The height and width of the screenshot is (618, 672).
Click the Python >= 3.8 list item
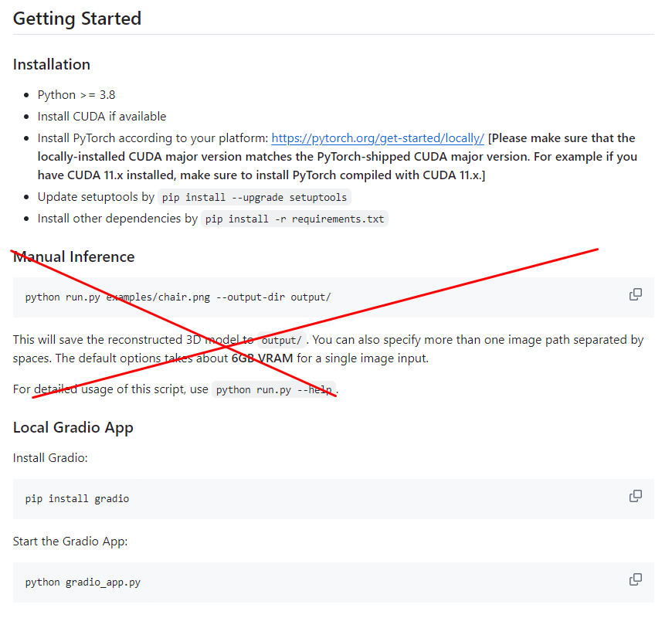[x=76, y=95]
